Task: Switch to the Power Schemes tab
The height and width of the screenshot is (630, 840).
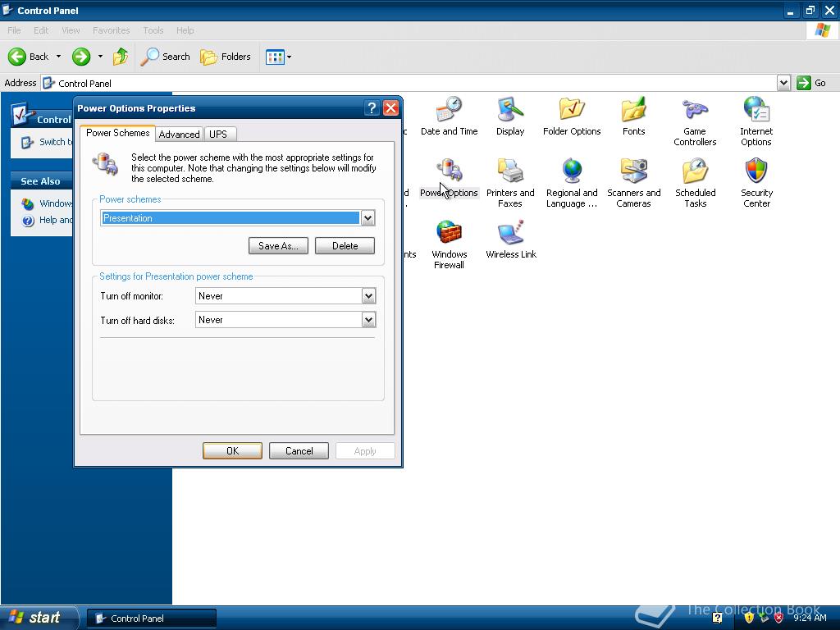Action: click(x=118, y=133)
